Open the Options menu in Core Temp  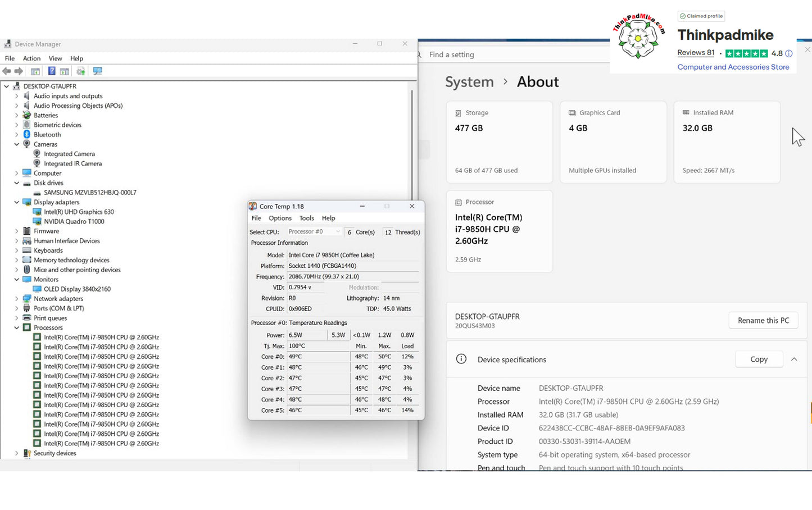pos(280,218)
